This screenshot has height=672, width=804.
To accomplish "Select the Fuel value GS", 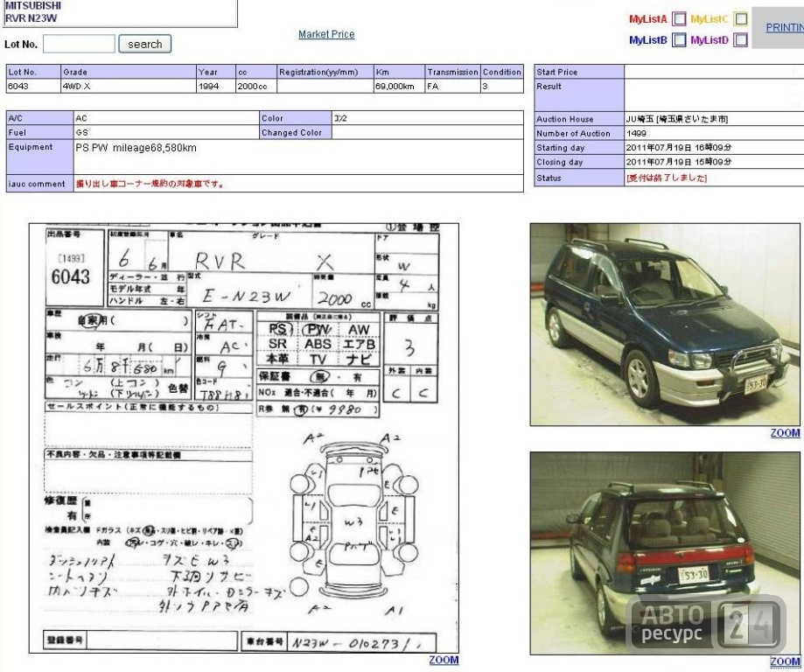I will (81, 132).
